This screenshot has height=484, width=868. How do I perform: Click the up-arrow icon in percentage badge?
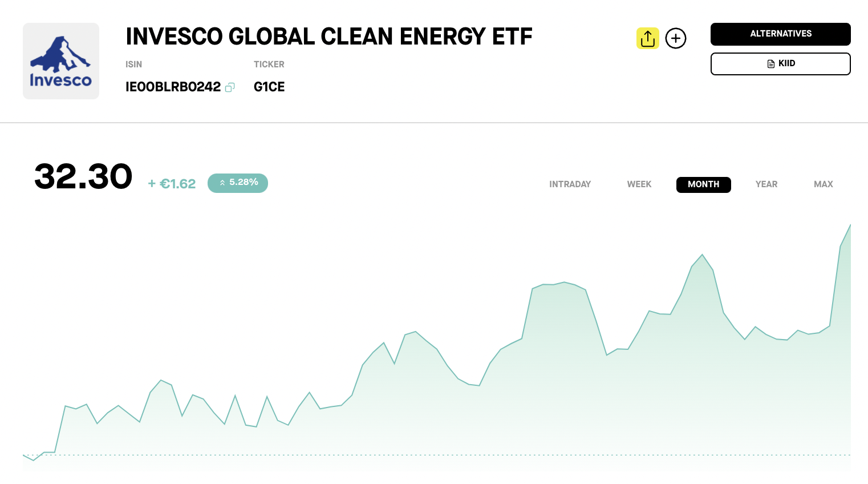pos(222,183)
